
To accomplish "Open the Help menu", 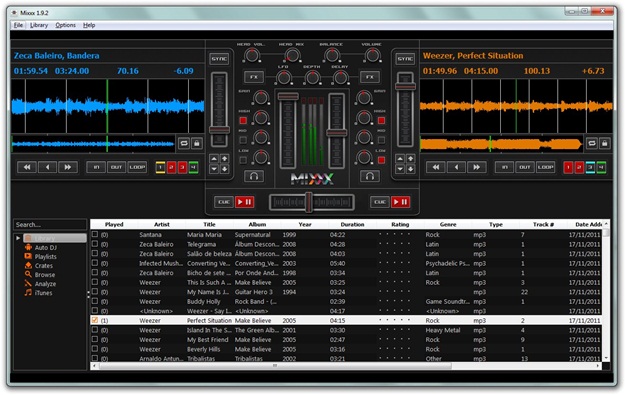I will (x=89, y=25).
